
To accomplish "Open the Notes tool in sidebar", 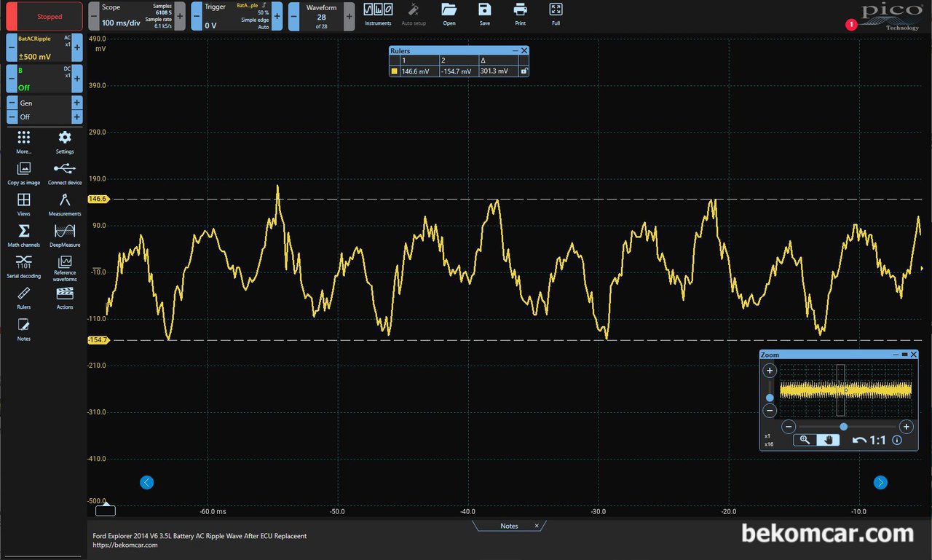I will coord(24,329).
